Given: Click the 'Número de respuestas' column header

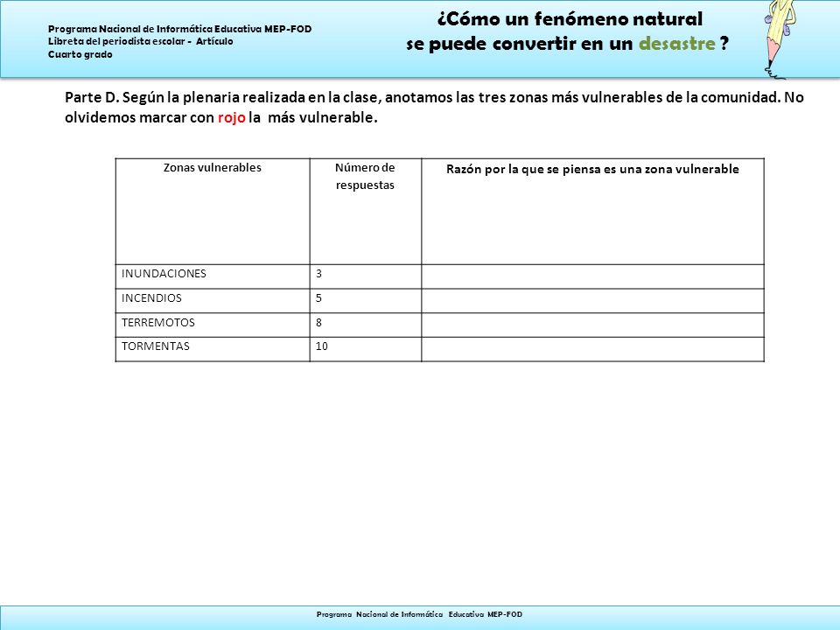Looking at the screenshot, I should (x=366, y=211).
